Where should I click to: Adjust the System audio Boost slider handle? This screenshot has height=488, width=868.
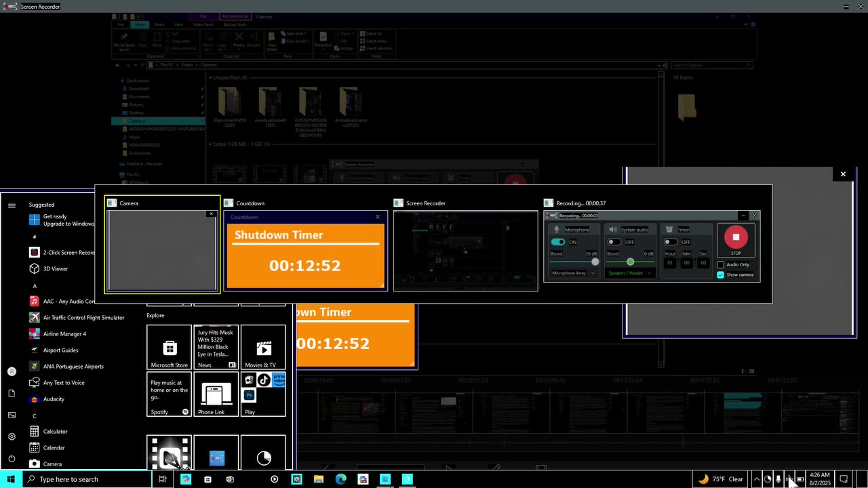(x=630, y=262)
